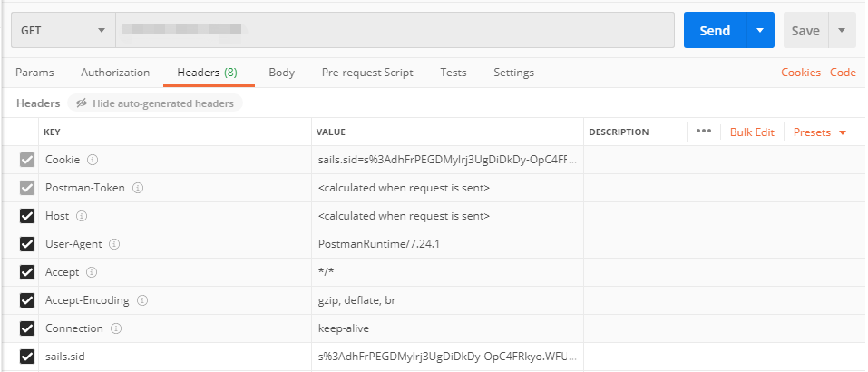Disable the User-Agent header checkbox

(x=27, y=245)
